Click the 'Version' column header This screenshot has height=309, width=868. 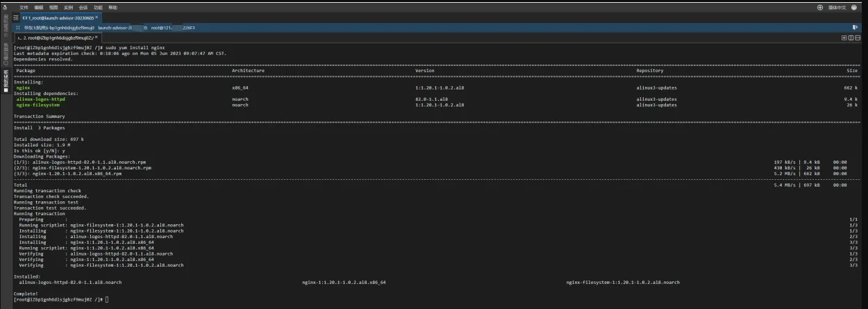pyautogui.click(x=425, y=70)
